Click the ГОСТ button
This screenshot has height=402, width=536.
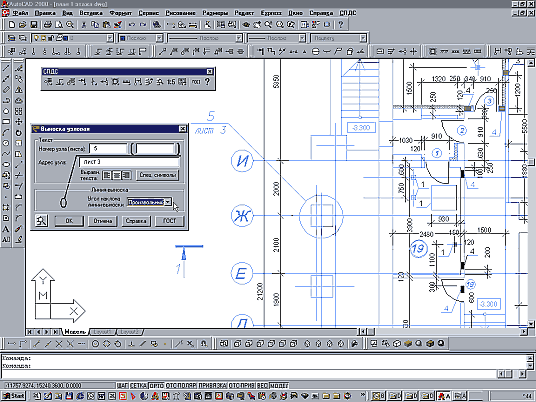click(170, 220)
